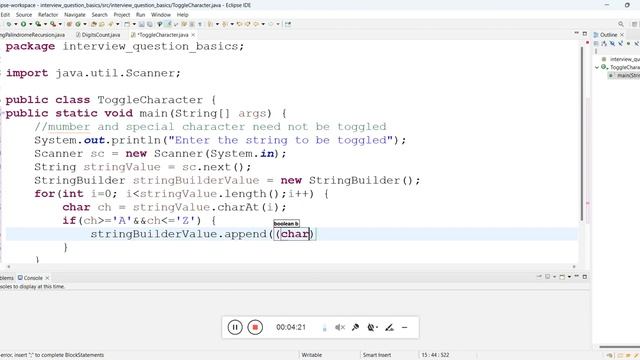The height and width of the screenshot is (360, 640).
Task: Click the External Tools run icon
Action: pyautogui.click(x=53, y=24)
